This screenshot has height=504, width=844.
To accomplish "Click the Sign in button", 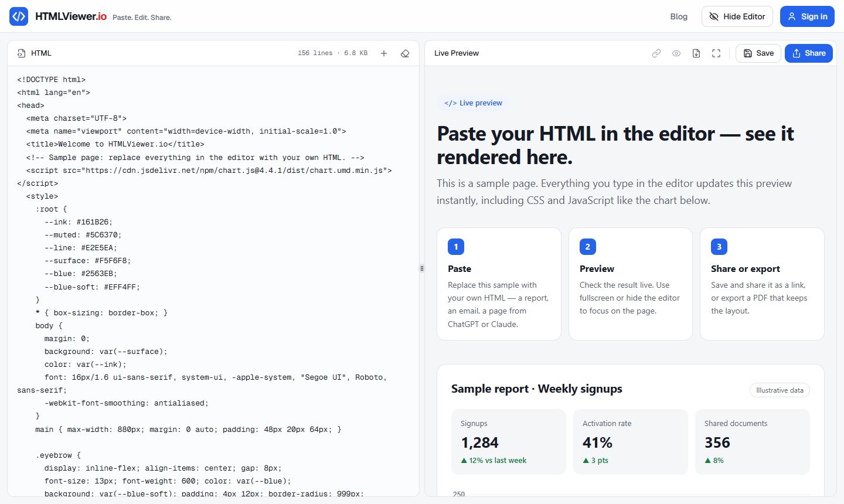I will 807,16.
